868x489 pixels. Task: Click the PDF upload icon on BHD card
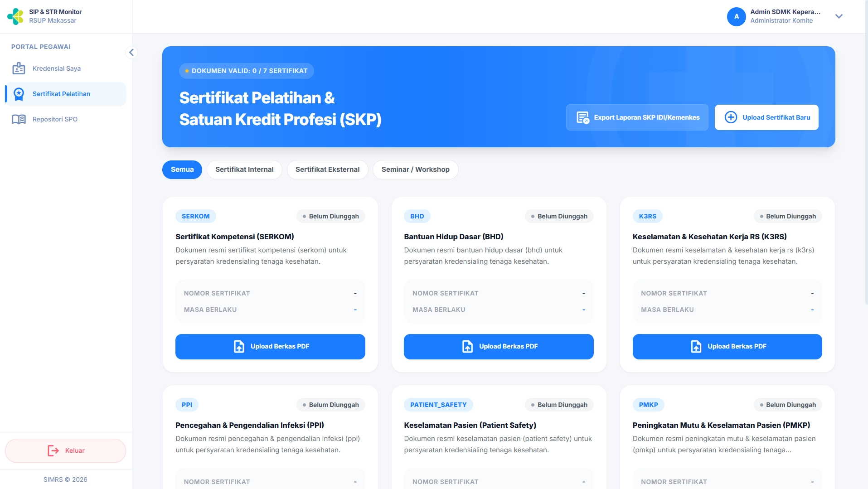[467, 346]
